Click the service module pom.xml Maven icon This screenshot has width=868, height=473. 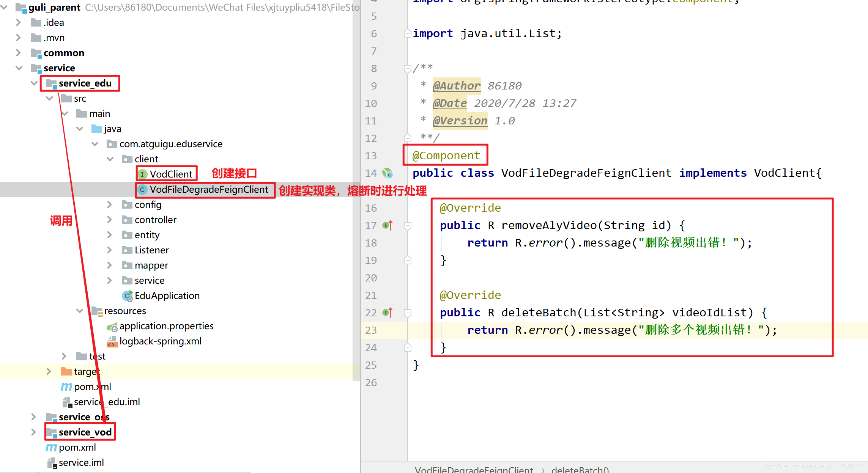[x=51, y=447]
